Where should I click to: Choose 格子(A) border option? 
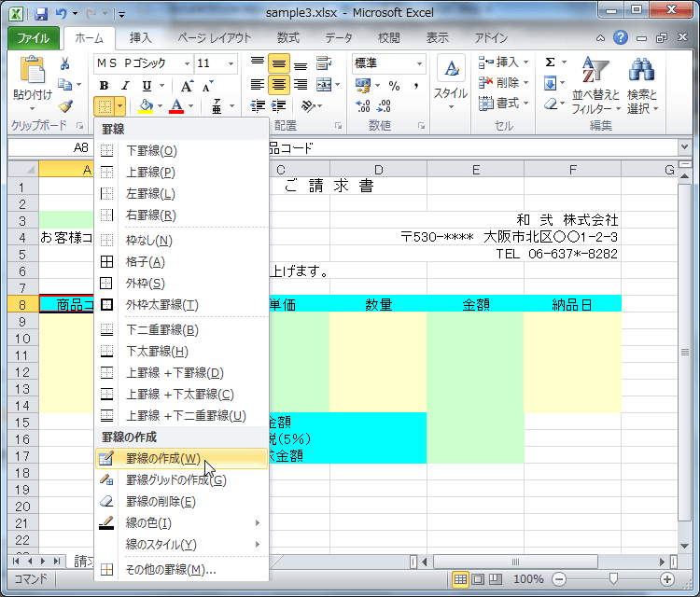tap(182, 261)
